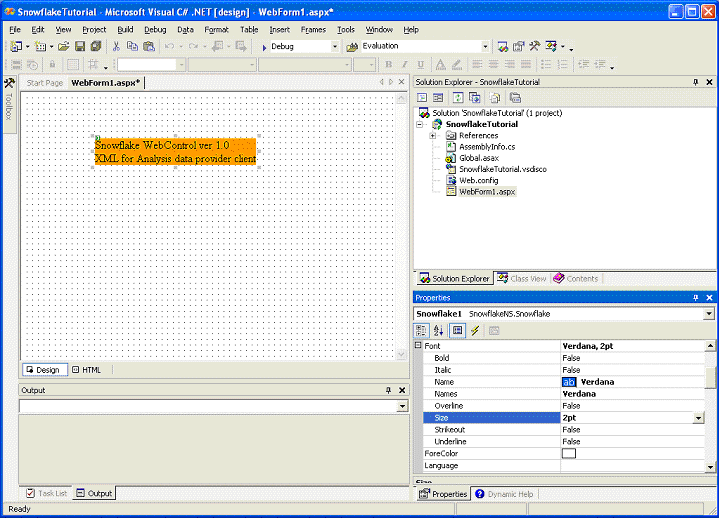Image resolution: width=719 pixels, height=518 pixels.
Task: Open the Size property value dropdown
Action: coord(698,418)
